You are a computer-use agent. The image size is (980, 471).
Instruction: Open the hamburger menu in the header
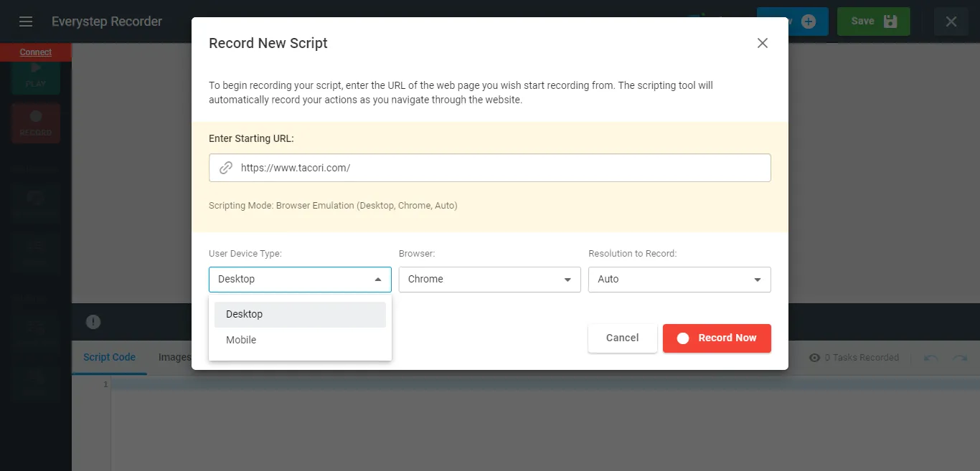[x=26, y=22]
